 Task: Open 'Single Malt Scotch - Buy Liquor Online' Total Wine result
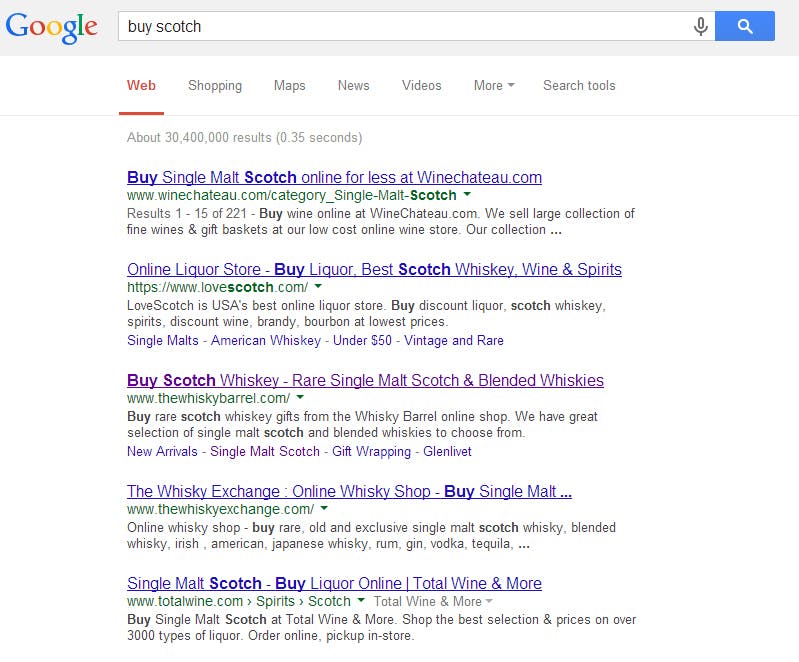[334, 583]
